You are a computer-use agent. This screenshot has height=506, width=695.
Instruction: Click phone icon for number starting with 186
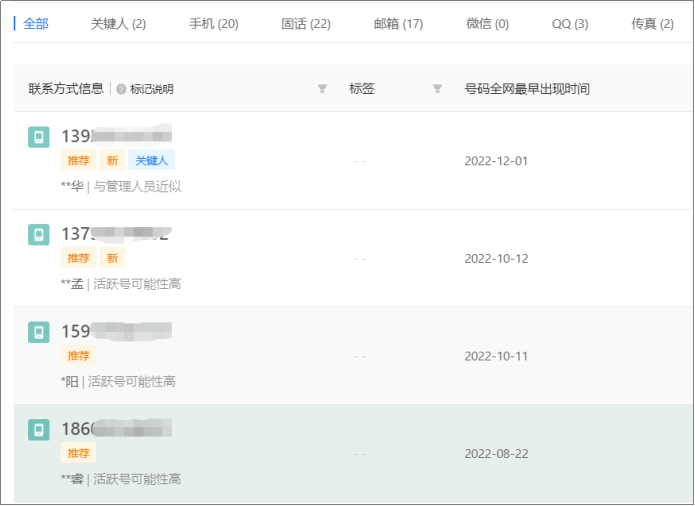click(38, 430)
